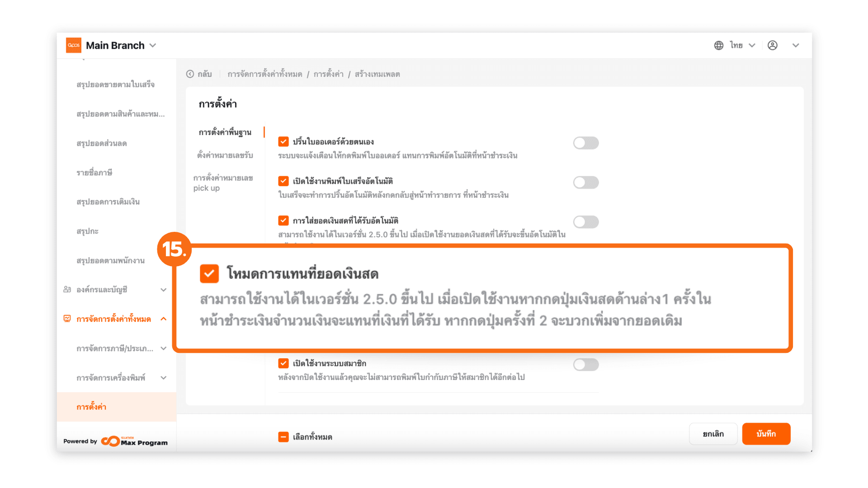This screenshot has width=868, height=488.
Task: Click the การจัดการตั้งค่าทั้งหมด sidebar icon
Action: (67, 319)
